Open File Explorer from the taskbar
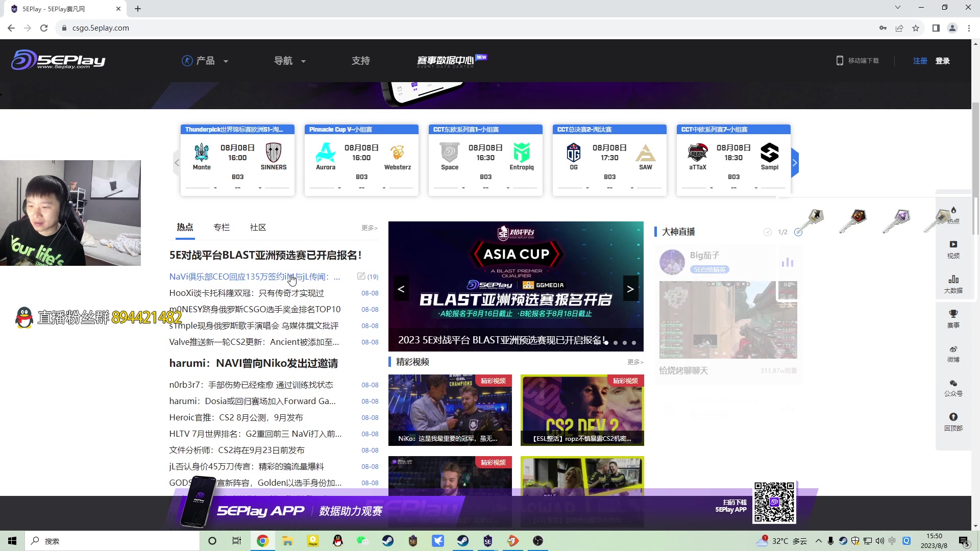This screenshot has height=551, width=980. tap(287, 541)
